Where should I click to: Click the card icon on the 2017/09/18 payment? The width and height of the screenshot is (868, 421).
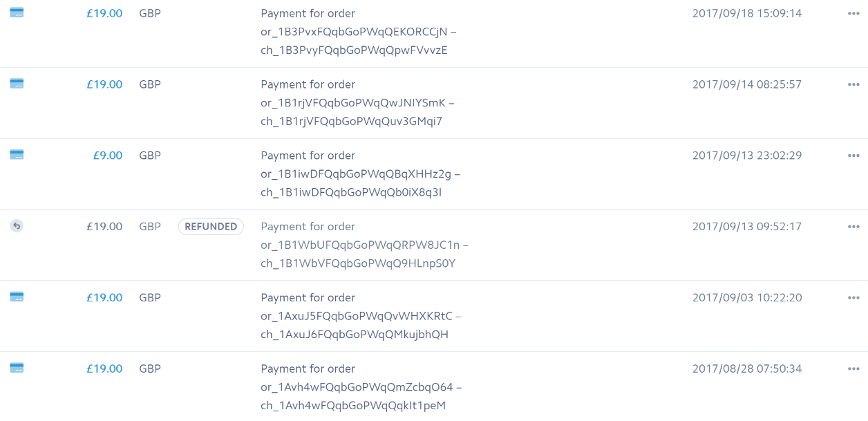[17, 12]
